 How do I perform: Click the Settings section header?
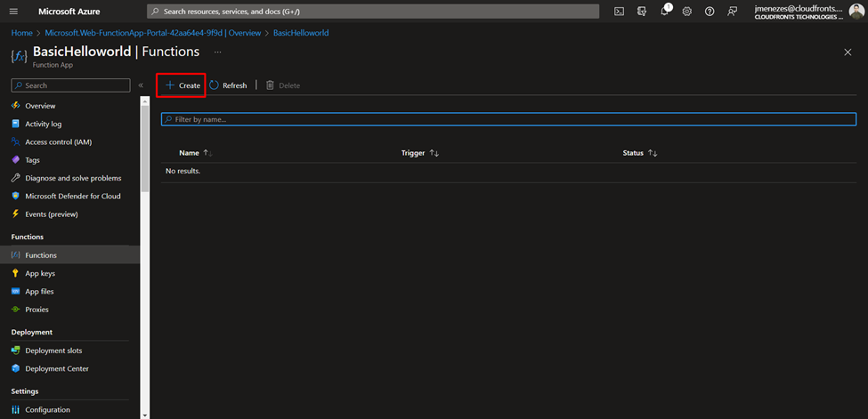coord(25,391)
